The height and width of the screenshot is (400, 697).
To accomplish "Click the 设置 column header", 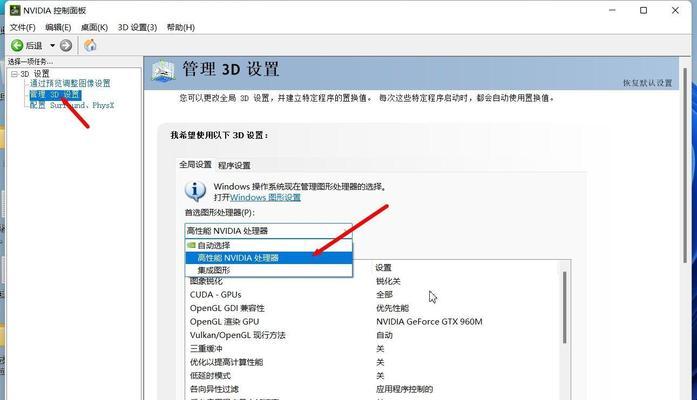I will pyautogui.click(x=383, y=268).
